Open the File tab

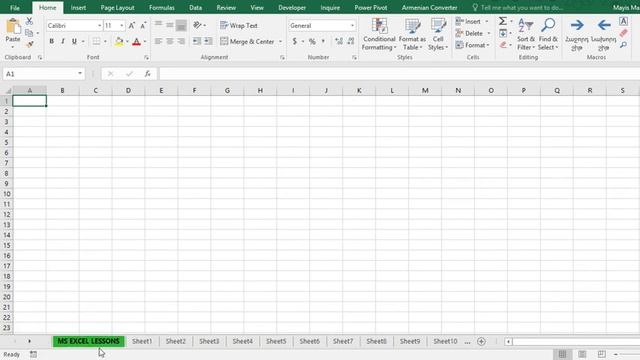[15, 8]
